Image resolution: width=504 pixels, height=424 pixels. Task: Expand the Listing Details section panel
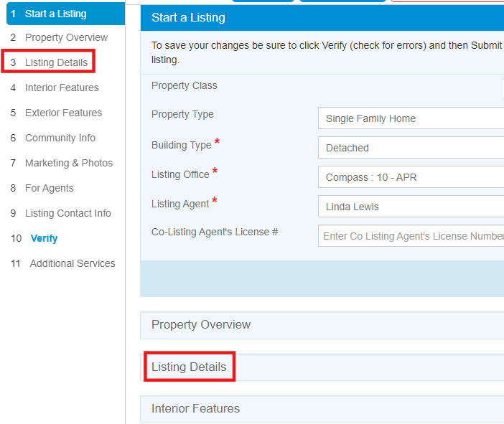322,367
